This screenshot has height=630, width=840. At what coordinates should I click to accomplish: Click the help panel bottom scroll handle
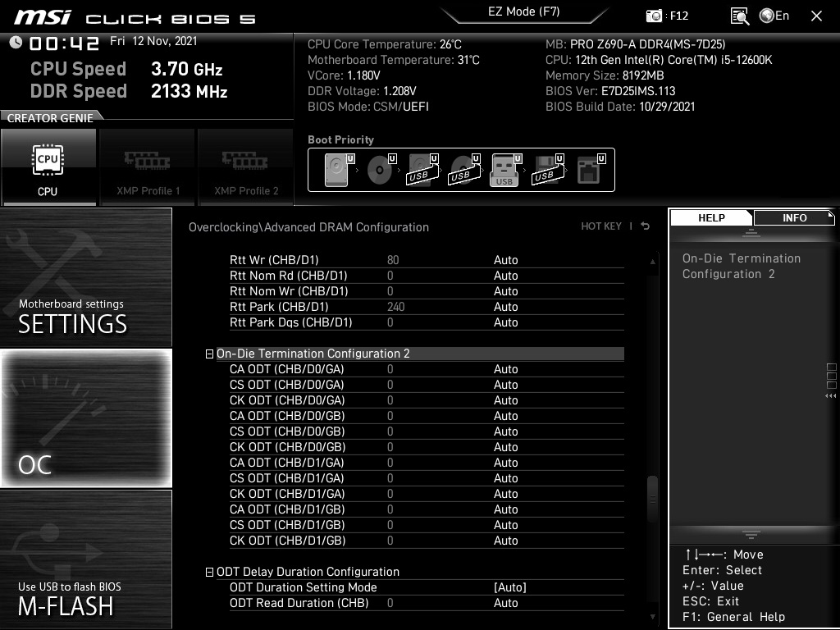(x=751, y=534)
